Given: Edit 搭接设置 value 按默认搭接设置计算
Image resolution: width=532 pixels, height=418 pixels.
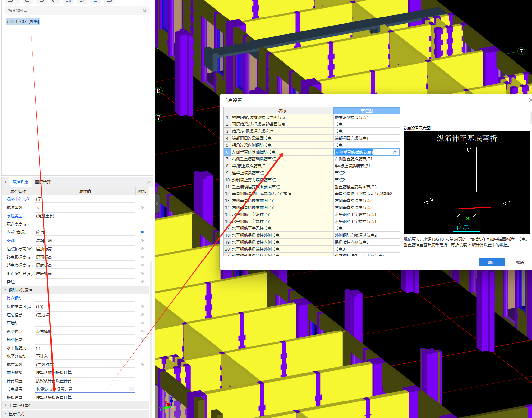Looking at the screenshot, I should pyautogui.click(x=85, y=397).
